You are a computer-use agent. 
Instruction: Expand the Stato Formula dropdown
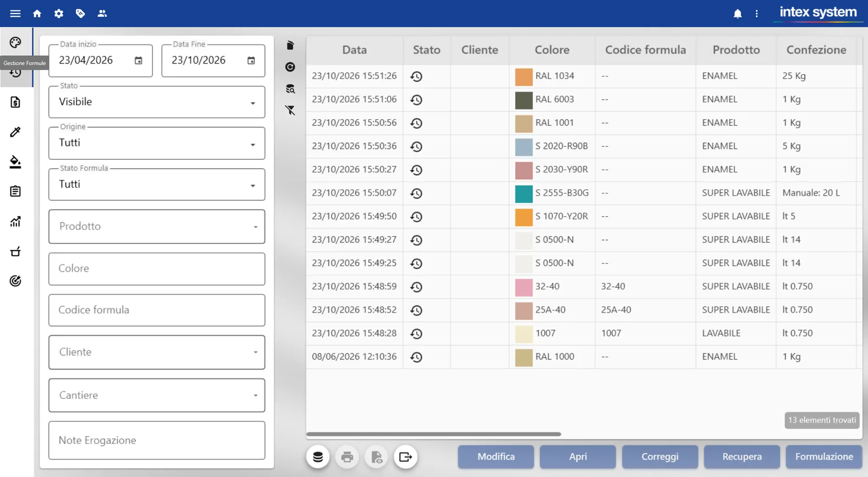click(157, 184)
